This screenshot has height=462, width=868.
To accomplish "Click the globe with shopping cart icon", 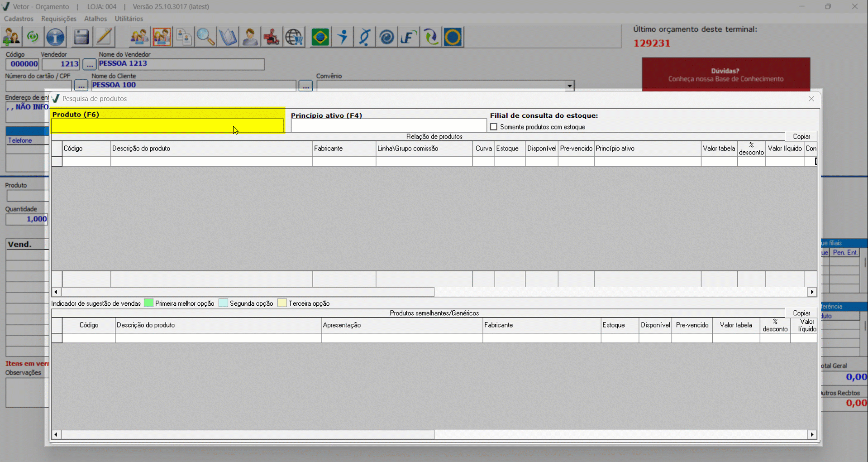I will [x=294, y=37].
